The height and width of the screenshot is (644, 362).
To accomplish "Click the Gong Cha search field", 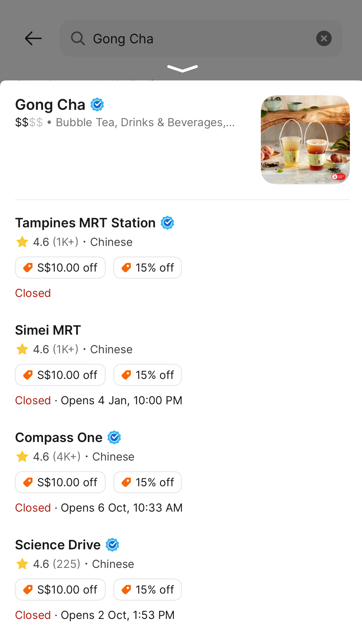I will pos(198,39).
